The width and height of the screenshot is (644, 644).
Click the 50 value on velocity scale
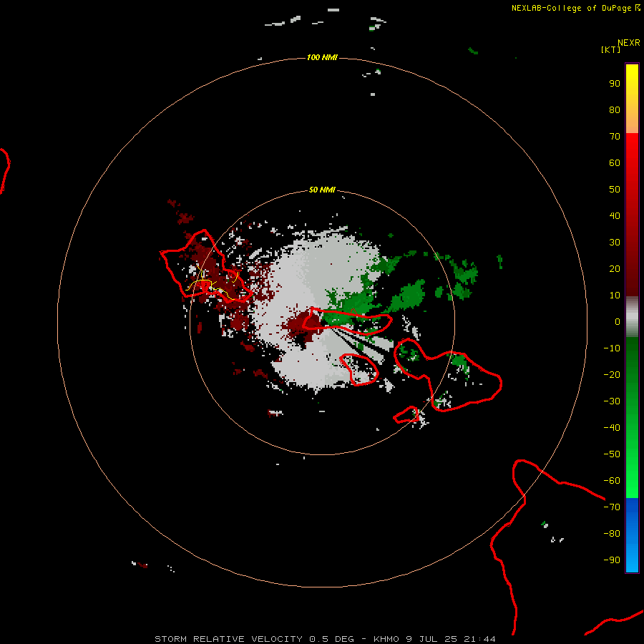click(x=615, y=190)
